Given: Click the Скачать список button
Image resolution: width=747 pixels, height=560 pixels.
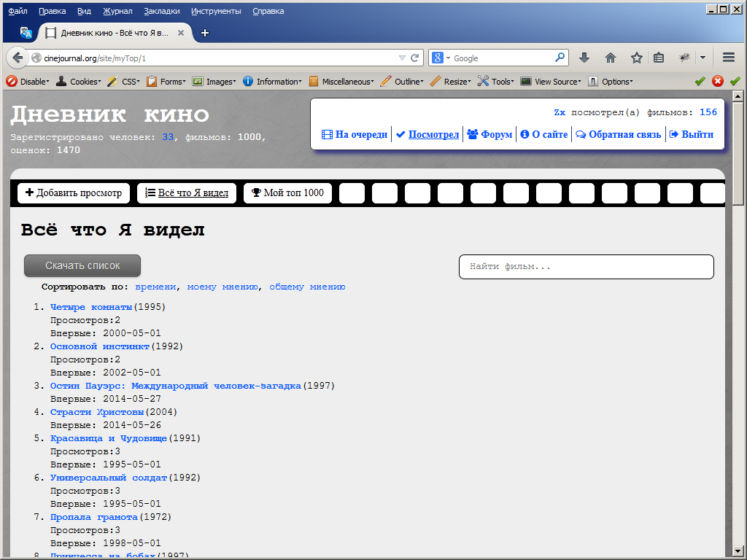Looking at the screenshot, I should [82, 265].
